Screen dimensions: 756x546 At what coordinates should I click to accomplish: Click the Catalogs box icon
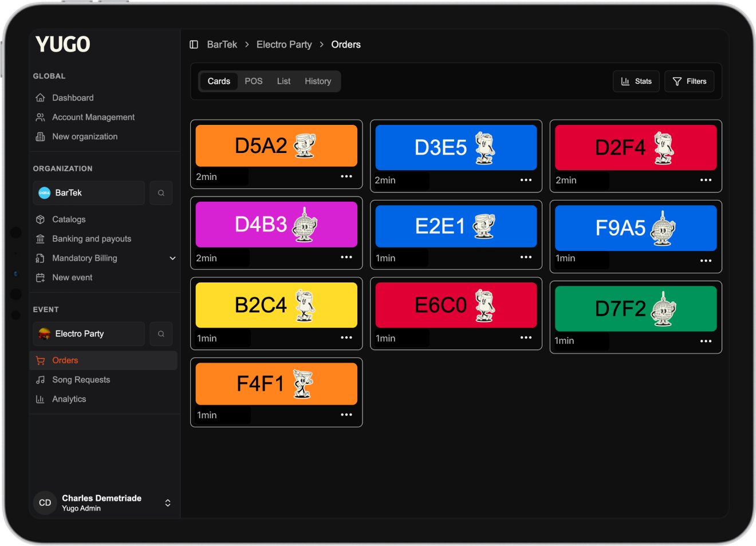(x=40, y=219)
